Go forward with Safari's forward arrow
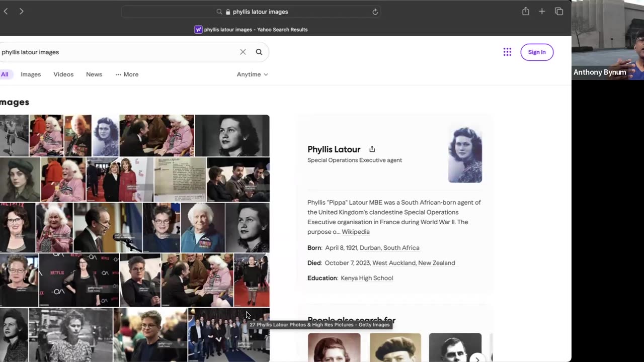The width and height of the screenshot is (644, 362). click(x=21, y=12)
